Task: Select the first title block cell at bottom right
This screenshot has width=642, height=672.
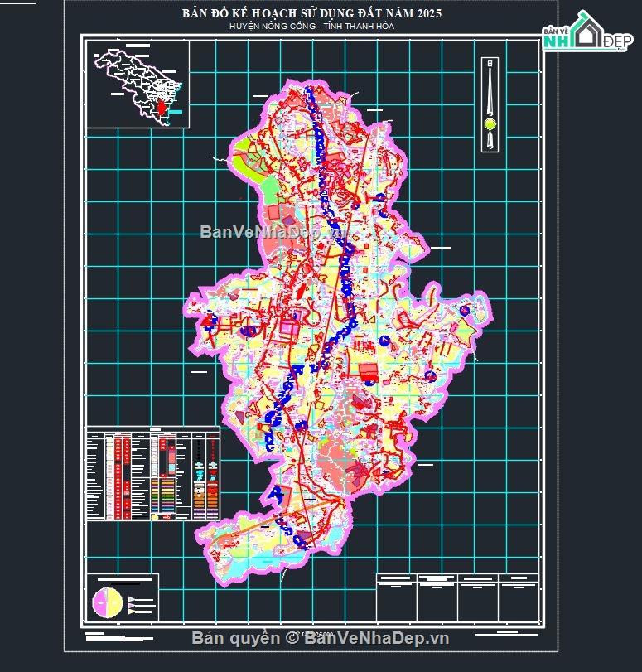Action: (x=396, y=592)
